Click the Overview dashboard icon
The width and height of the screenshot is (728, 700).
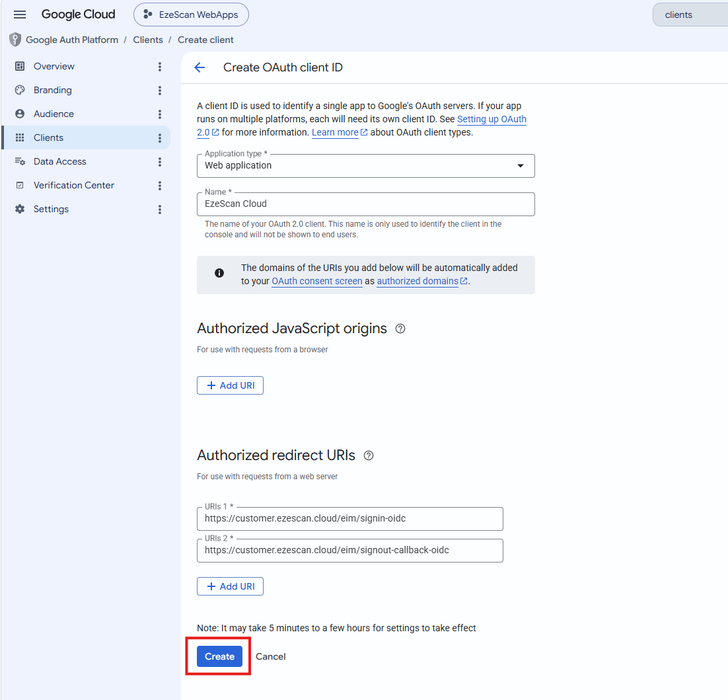pos(20,66)
